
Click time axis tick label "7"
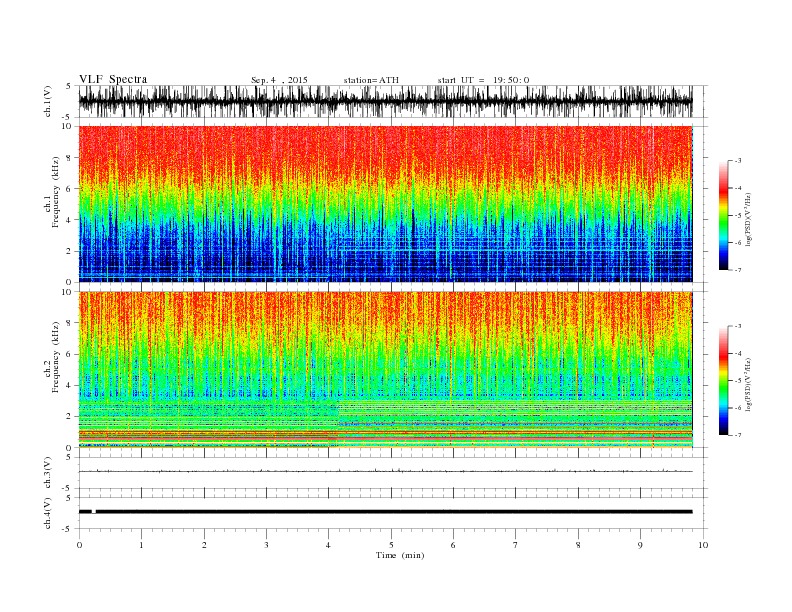click(516, 545)
